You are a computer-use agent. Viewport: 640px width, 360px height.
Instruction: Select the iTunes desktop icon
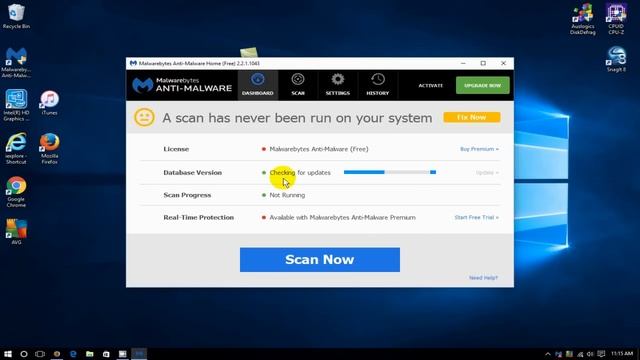49,103
